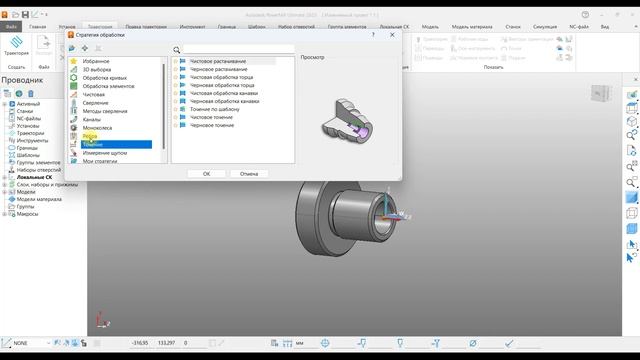Screen dimensions: 640x360
Task: Open the Станок ribbon tab
Action: click(513, 27)
